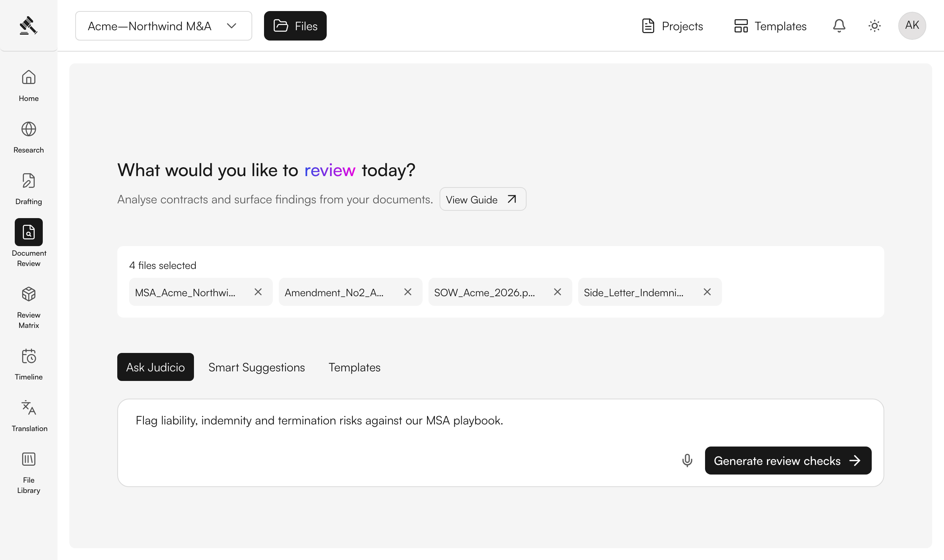The height and width of the screenshot is (560, 944).
Task: Expand the Acme—Northwind M&A project dropdown
Action: point(163,26)
